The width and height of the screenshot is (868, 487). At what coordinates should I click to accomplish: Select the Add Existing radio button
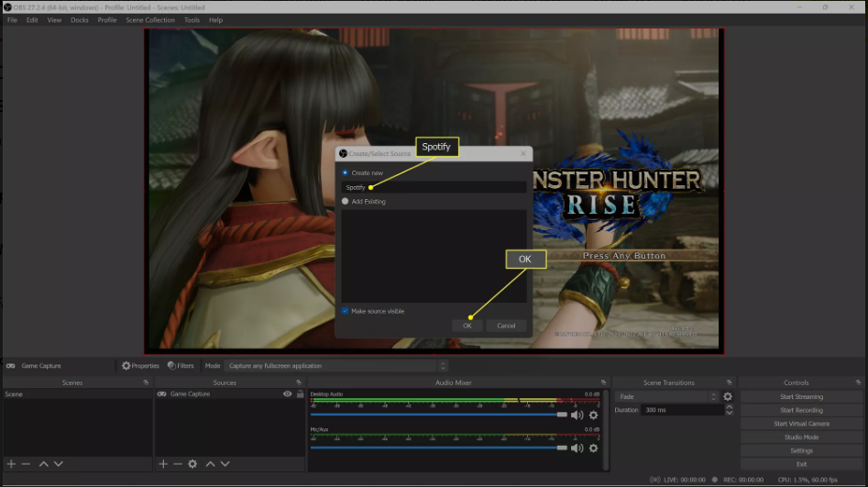pos(345,202)
